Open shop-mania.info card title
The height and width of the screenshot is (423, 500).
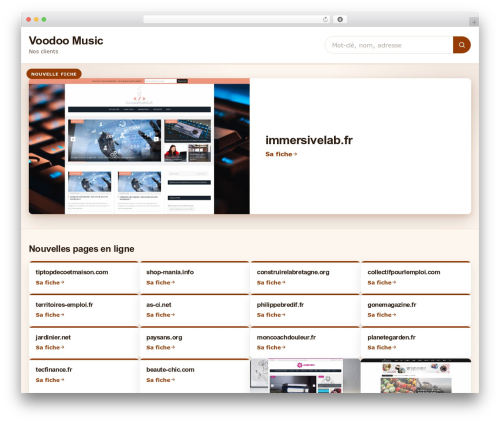pyautogui.click(x=170, y=272)
